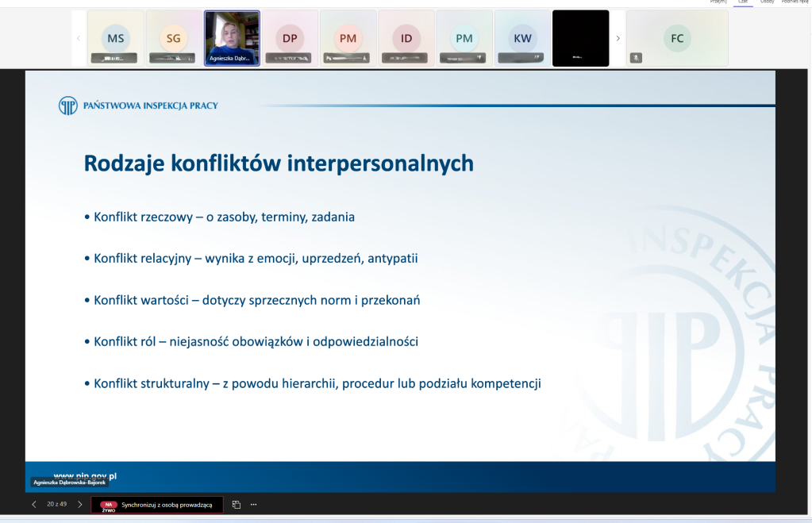Select the ID participant avatar

point(406,38)
